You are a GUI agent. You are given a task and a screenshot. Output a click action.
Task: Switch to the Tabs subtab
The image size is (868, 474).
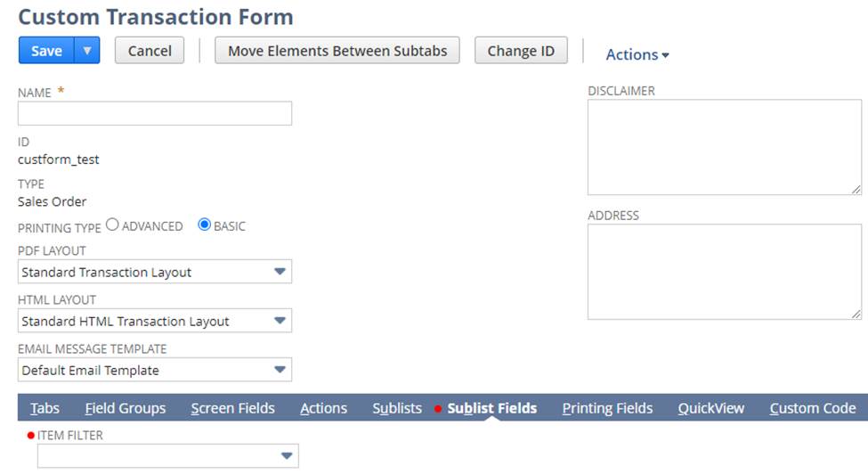tap(45, 408)
